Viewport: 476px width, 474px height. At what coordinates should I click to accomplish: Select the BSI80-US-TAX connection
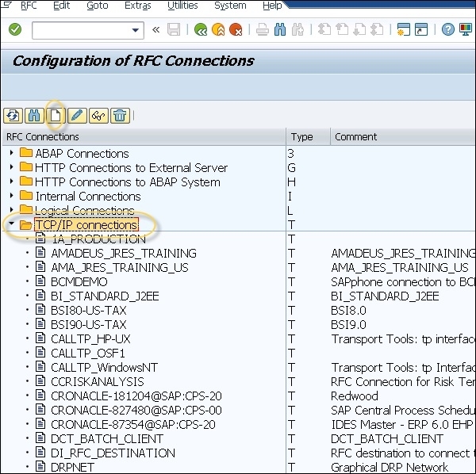coord(88,310)
